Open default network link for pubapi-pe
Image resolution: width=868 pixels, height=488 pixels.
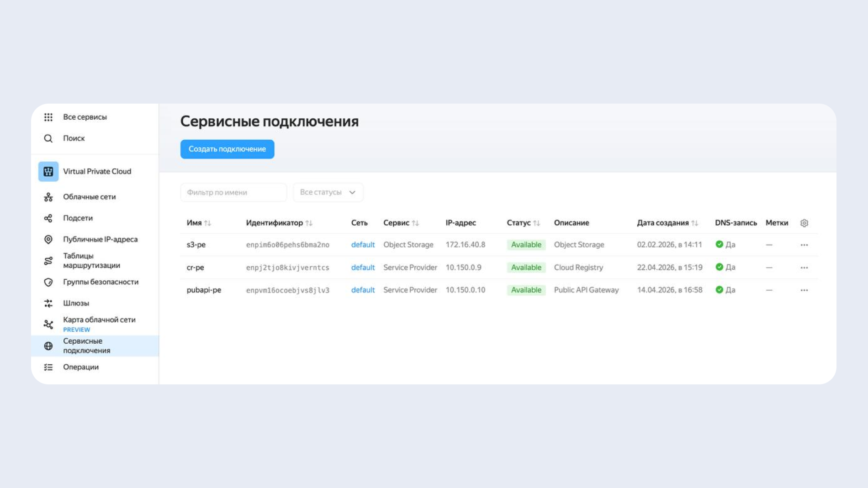363,290
